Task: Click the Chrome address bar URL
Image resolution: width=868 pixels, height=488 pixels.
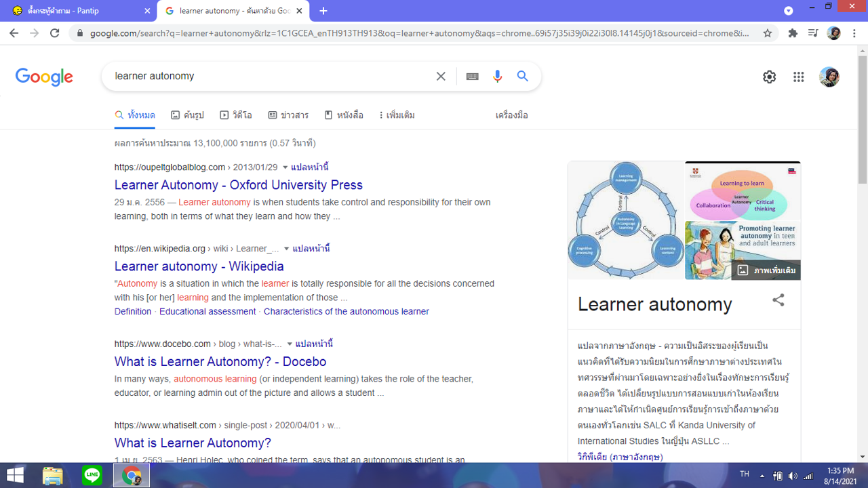Action: [420, 33]
